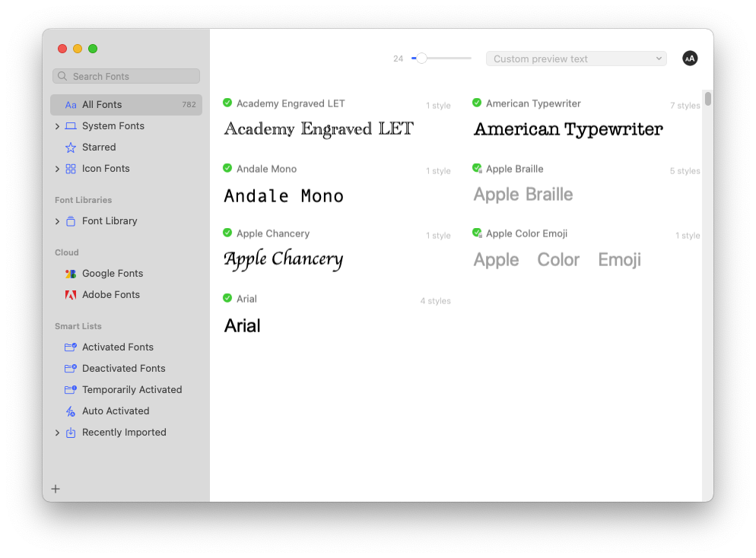This screenshot has height=558, width=756.
Task: Click the Arial preview sample
Action: [242, 325]
